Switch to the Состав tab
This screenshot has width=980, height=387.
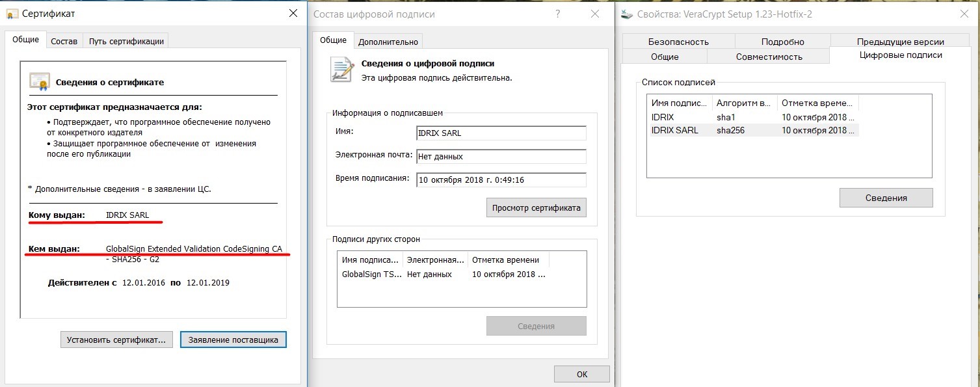[x=64, y=41]
